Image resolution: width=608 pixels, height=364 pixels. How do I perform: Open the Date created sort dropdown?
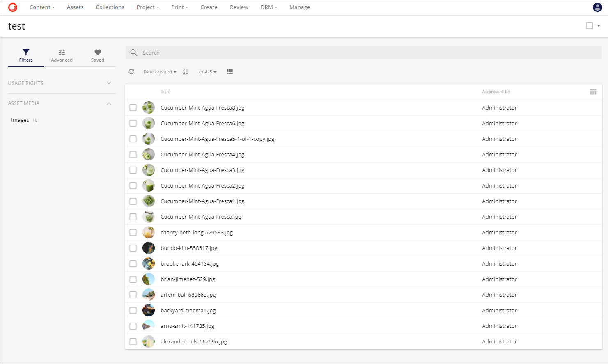point(159,71)
